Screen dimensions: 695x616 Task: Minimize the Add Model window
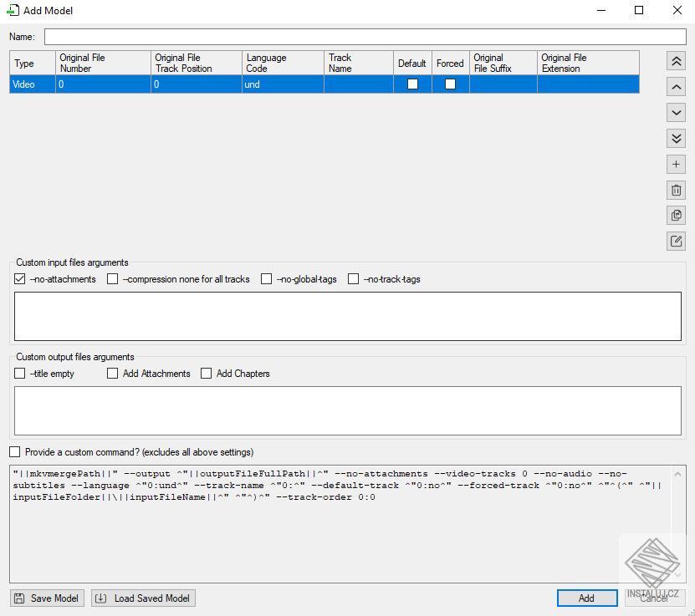point(601,10)
